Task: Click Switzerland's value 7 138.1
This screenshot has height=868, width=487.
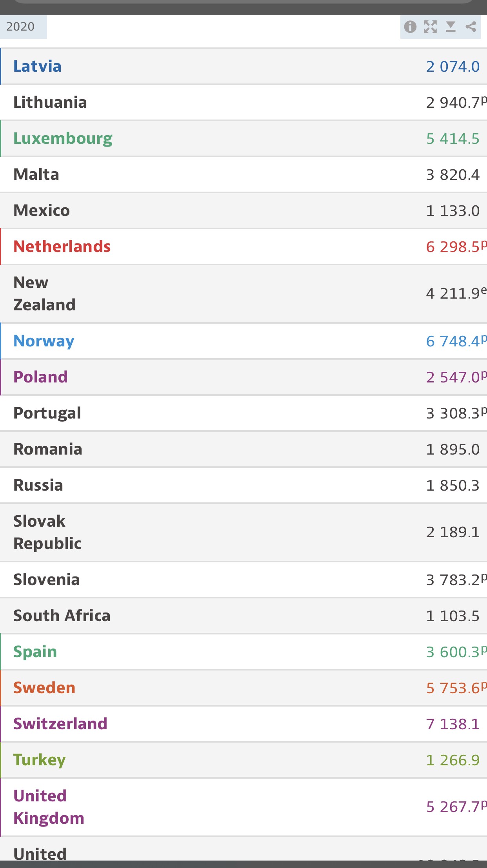Action: click(453, 724)
